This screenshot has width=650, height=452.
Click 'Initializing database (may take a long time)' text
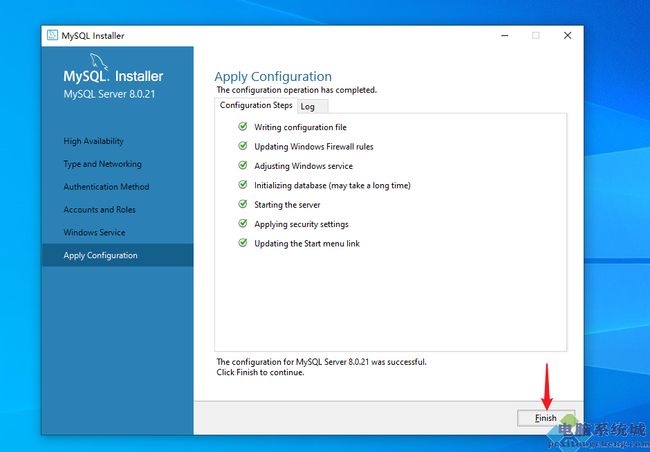tap(332, 185)
